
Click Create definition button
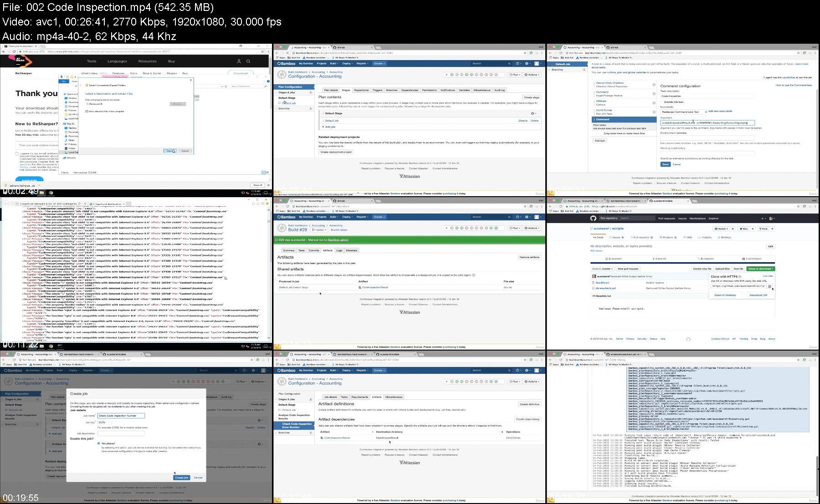pos(530,404)
